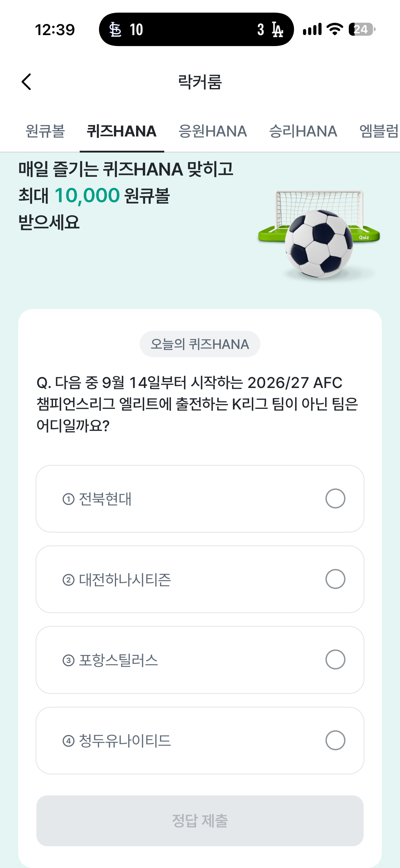Screen dimensions: 400x868
Task: Select the 포항스틸러스 radio button
Action: pos(335,659)
